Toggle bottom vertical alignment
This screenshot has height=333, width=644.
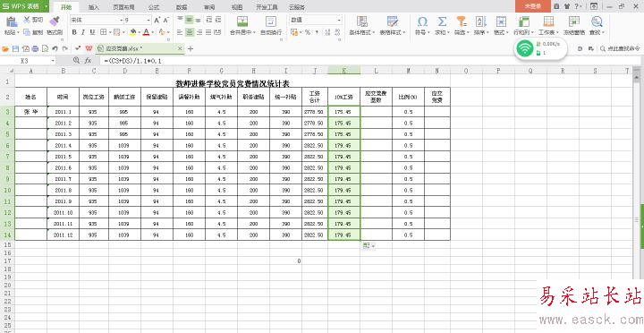[199, 20]
